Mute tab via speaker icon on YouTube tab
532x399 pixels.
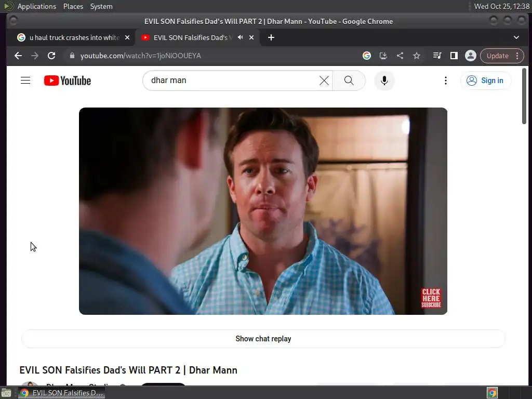coord(240,37)
